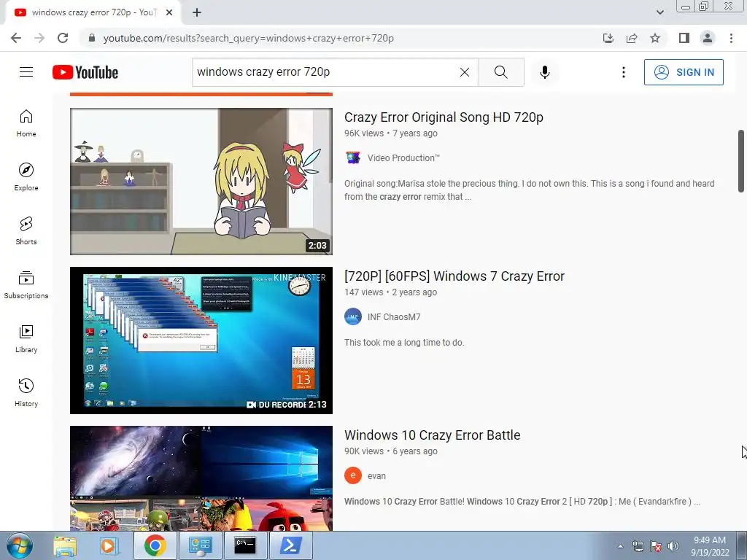Show hidden tray icons arrow
747x560 pixels.
[620, 546]
